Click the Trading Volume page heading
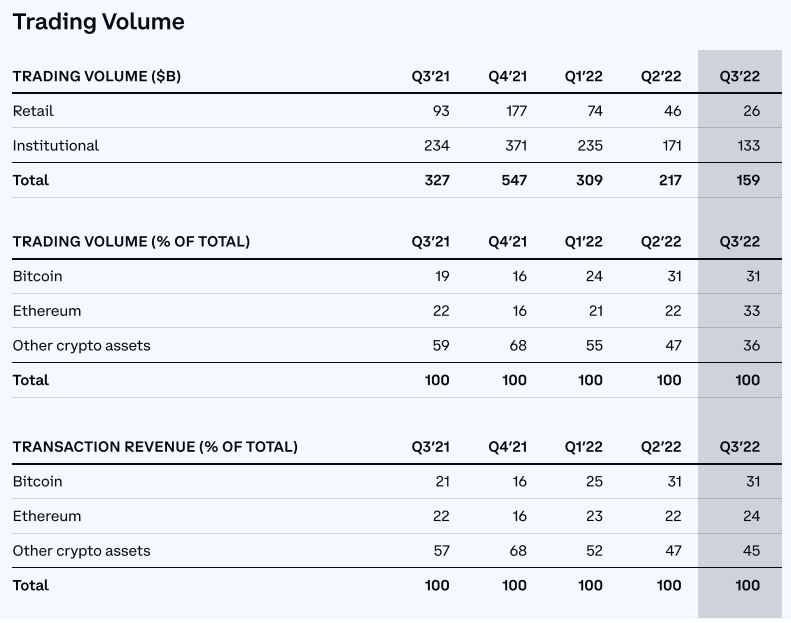The height and width of the screenshot is (623, 791). point(98,22)
